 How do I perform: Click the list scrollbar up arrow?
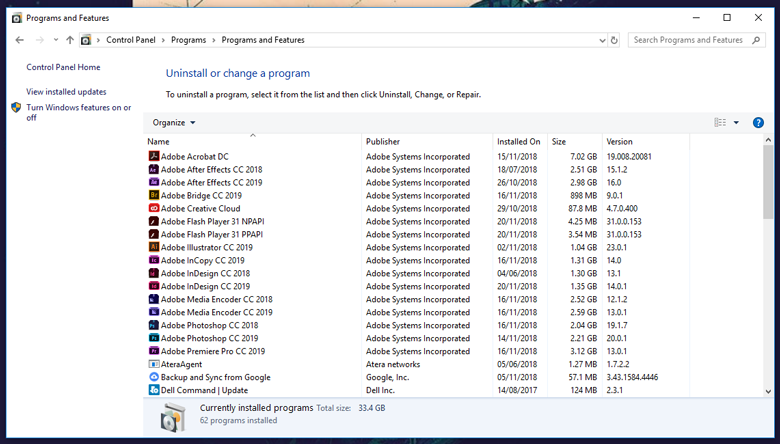(x=768, y=140)
